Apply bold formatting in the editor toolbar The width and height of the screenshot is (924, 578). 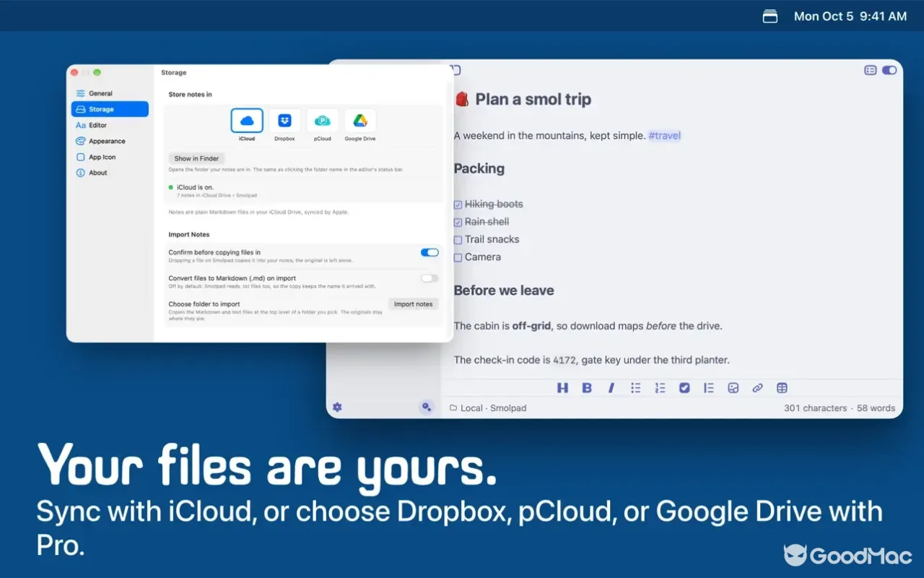click(587, 388)
